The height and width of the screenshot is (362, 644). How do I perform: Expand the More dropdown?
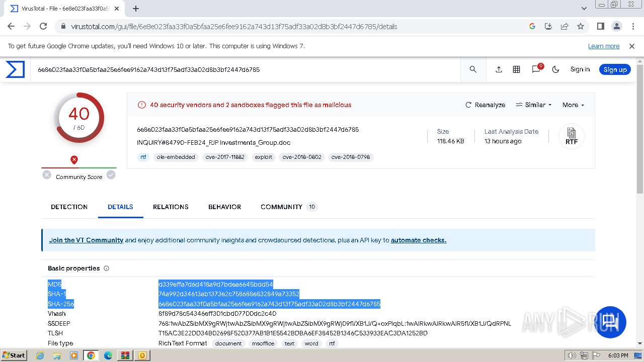[573, 105]
